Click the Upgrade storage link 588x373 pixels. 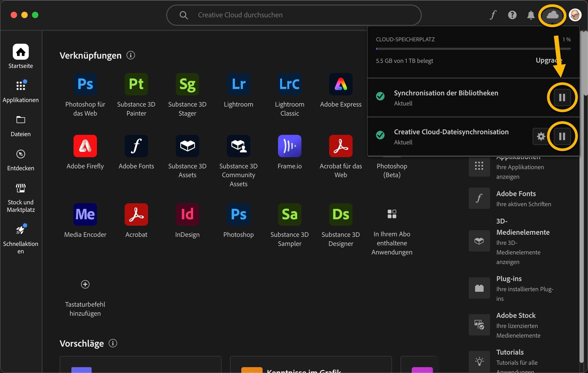click(549, 61)
